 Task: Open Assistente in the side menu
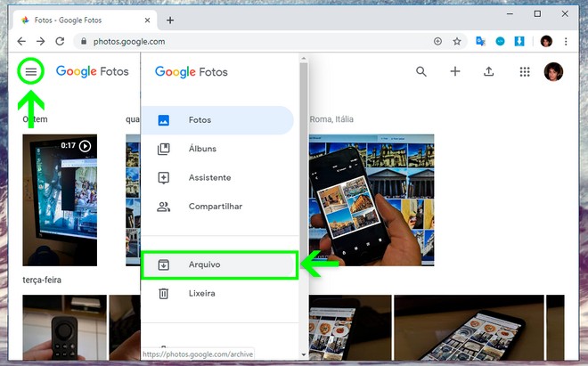pyautogui.click(x=217, y=177)
